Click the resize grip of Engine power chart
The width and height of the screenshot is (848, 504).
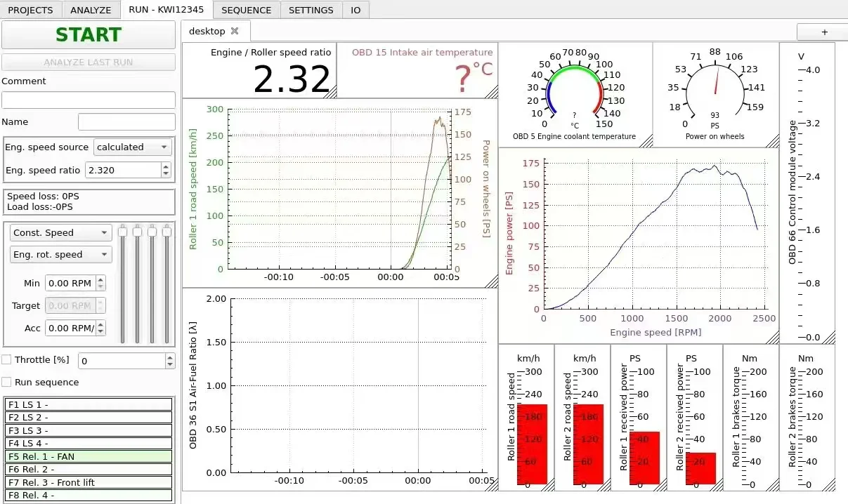point(773,338)
